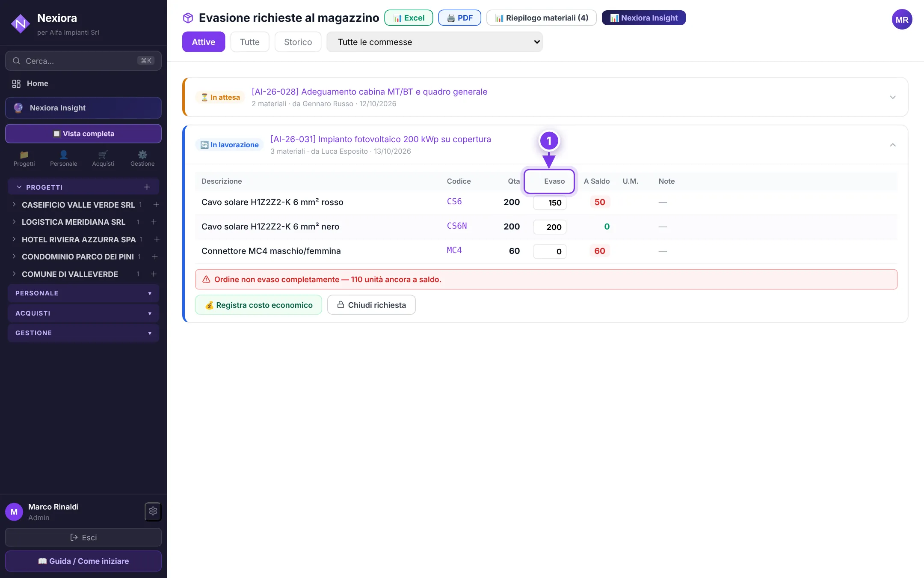Open Guida / Come iniziare
Screen dimensions: 924x578
[83, 561]
